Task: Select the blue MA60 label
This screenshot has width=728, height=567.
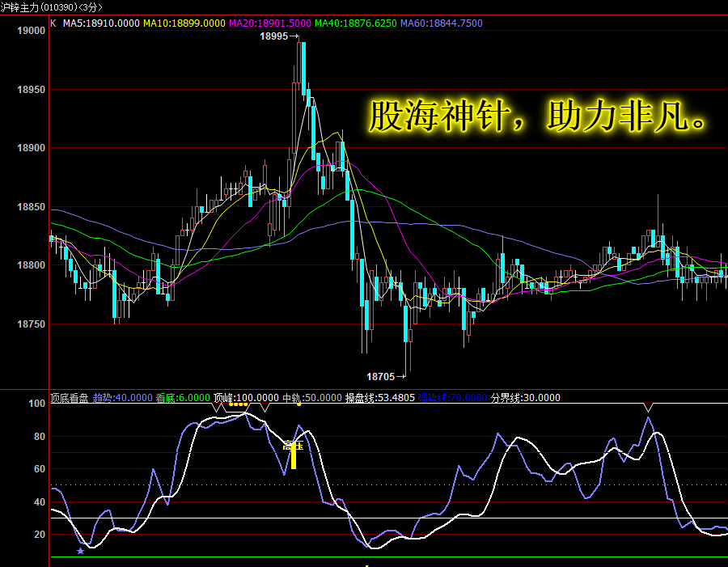Action: pyautogui.click(x=442, y=23)
